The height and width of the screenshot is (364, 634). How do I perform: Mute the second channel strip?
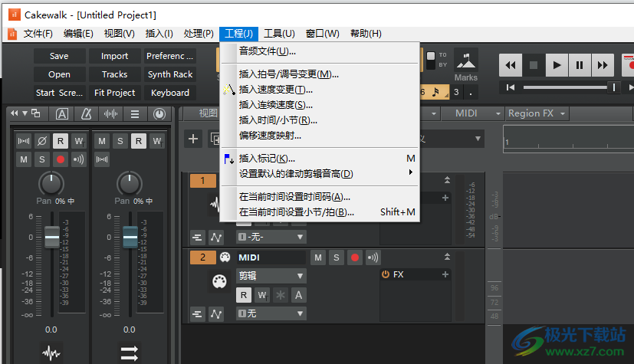102,141
